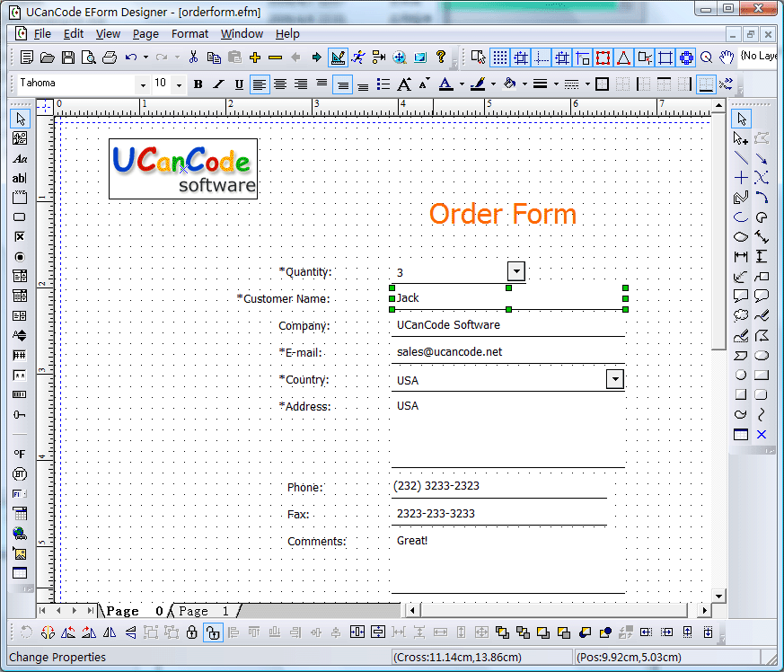Viewport: 784px width, 672px height.
Task: Undo the last action
Action: click(131, 57)
